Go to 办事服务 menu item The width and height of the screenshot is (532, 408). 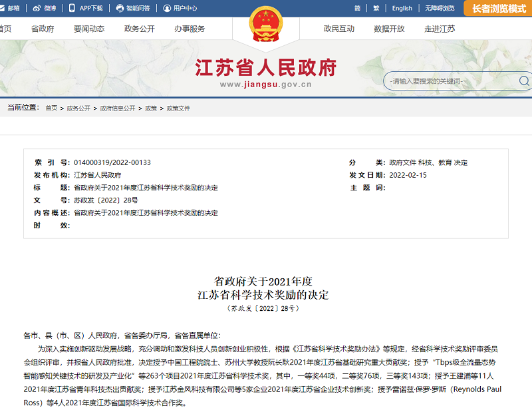point(190,29)
